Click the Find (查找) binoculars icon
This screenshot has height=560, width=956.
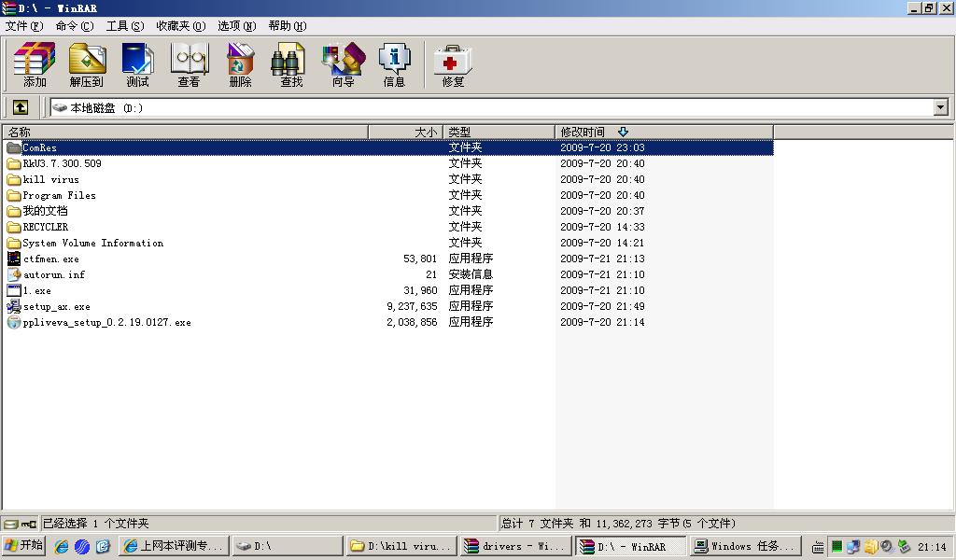291,64
